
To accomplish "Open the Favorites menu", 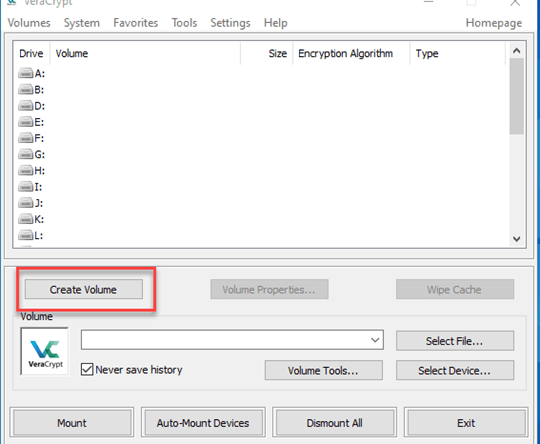I will pyautogui.click(x=135, y=23).
